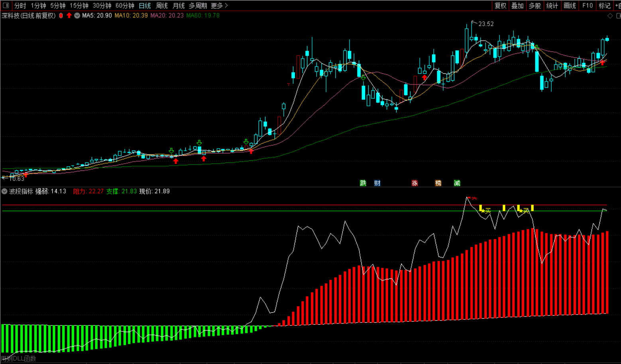Open the 画线 drawing tools
621x364 pixels.
click(x=570, y=6)
